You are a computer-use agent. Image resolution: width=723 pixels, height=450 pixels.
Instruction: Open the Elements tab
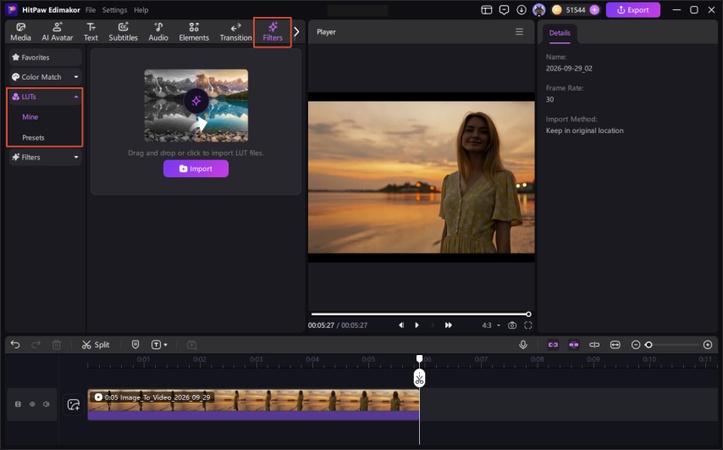point(194,32)
